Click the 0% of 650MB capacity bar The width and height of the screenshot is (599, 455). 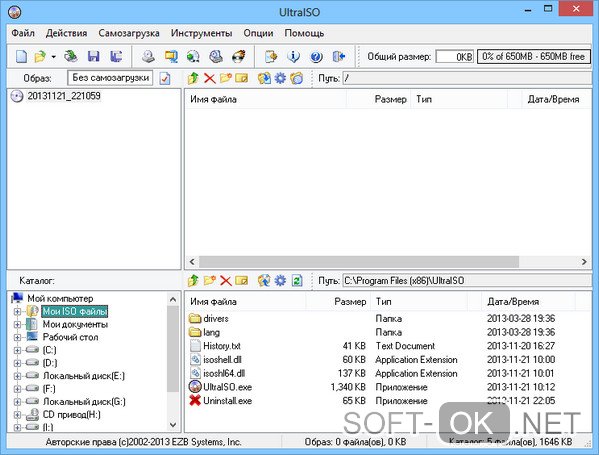click(534, 57)
